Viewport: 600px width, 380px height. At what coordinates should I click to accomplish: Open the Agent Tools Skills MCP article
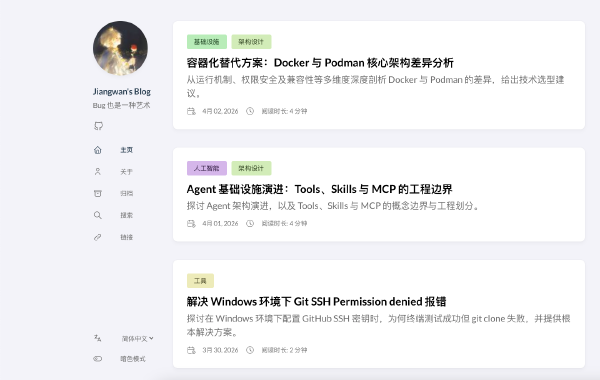tap(319, 189)
